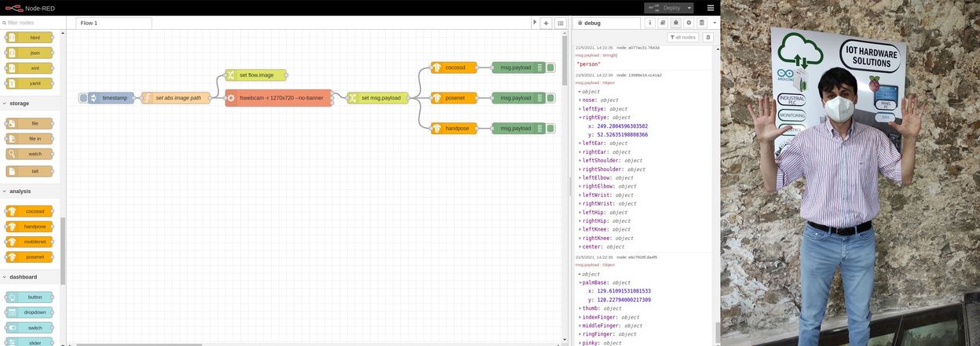
Task: Select the Flow 1 tab
Action: 114,24
